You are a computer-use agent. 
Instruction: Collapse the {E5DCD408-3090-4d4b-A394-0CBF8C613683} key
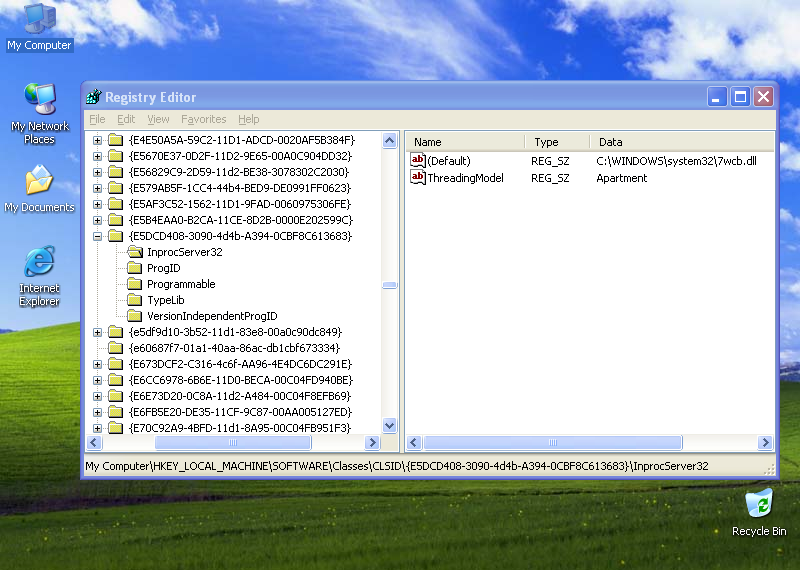pyautogui.click(x=98, y=237)
